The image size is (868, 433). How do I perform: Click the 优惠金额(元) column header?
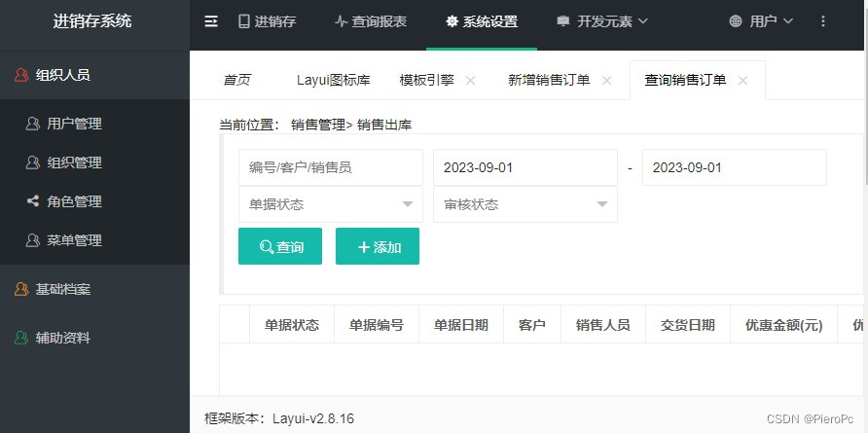coord(784,324)
